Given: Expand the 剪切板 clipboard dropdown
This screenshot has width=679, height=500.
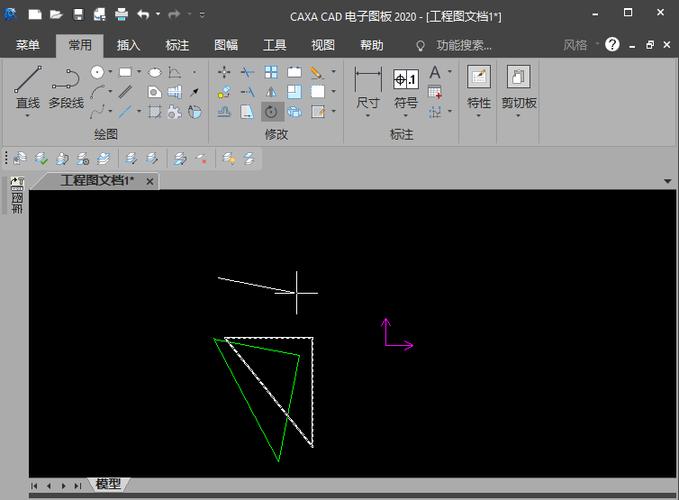Looking at the screenshot, I should point(518,115).
